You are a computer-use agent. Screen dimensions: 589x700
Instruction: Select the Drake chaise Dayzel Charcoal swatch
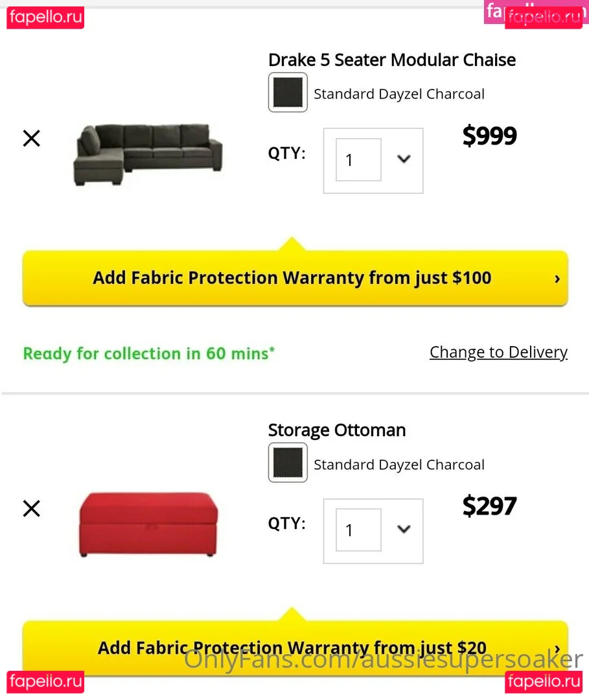click(288, 93)
